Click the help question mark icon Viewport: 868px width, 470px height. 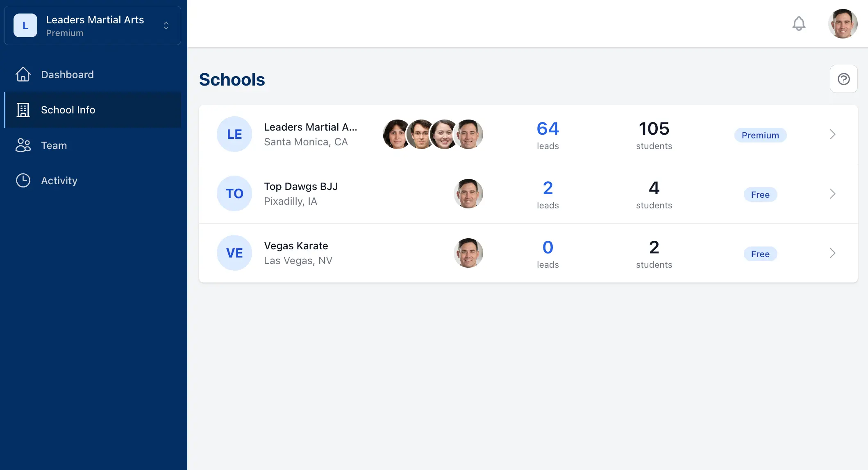point(843,79)
